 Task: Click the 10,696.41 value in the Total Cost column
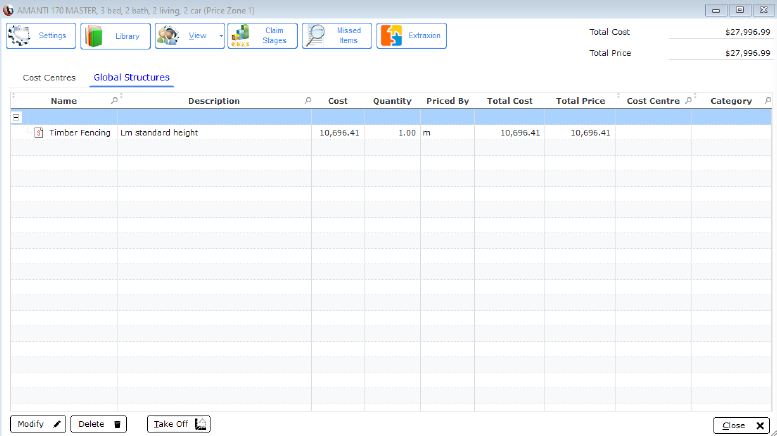[x=520, y=133]
